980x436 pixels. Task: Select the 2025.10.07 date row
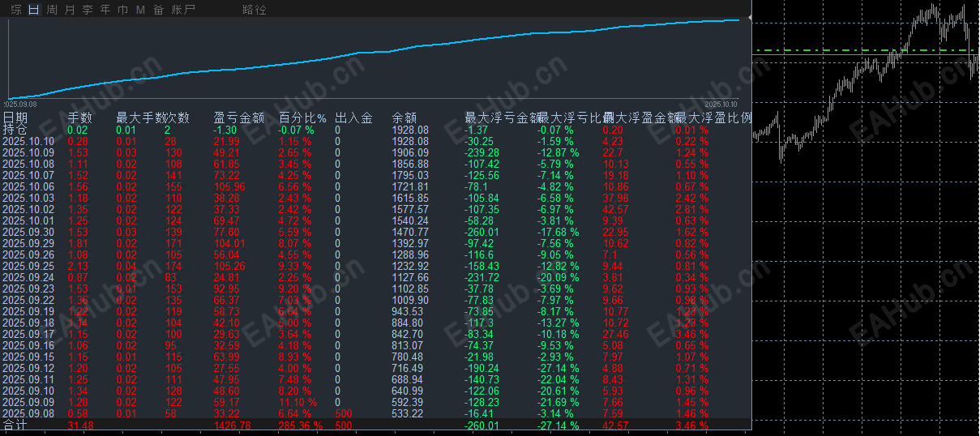[x=28, y=175]
